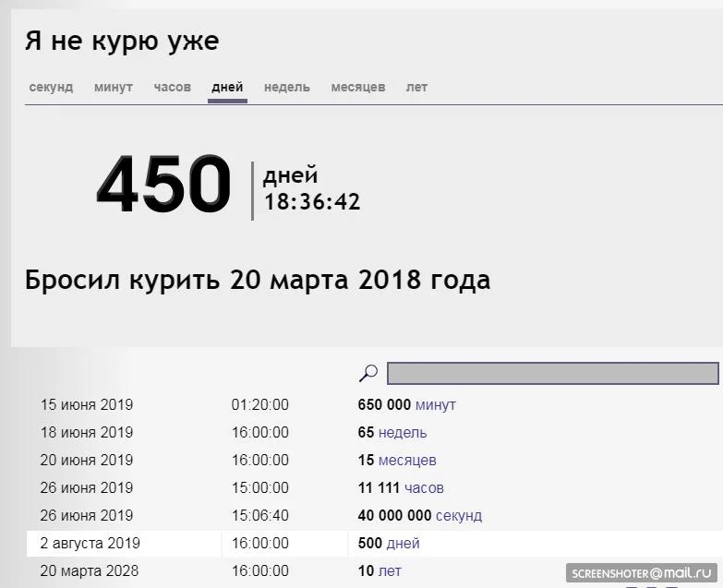The width and height of the screenshot is (723, 588).
Task: Select the date 2 августа 2019
Action: click(x=90, y=543)
